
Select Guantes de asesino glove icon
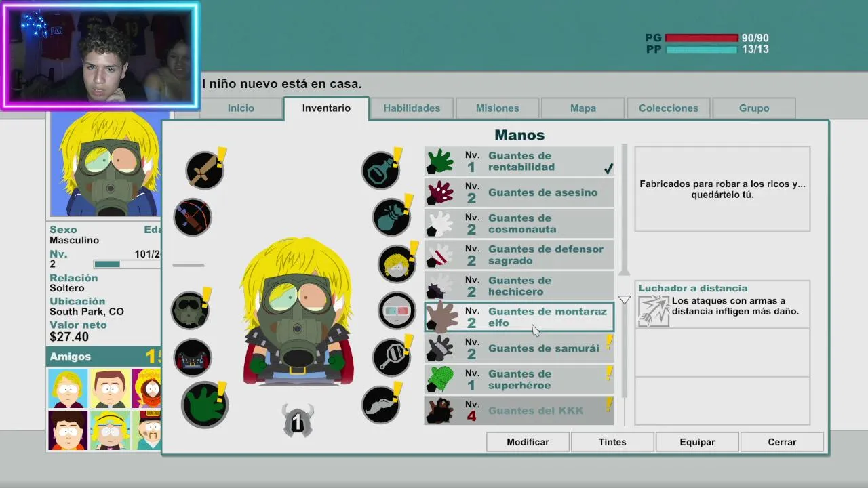[440, 192]
